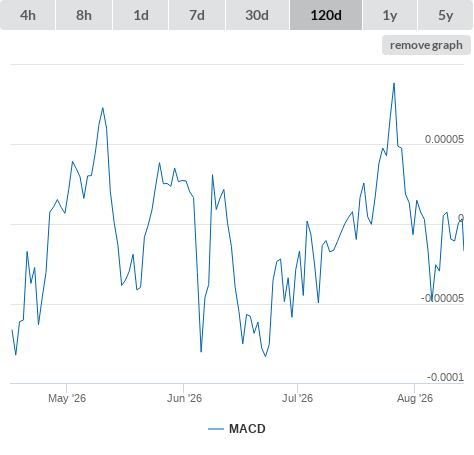Select the 7d range tab

(197, 15)
